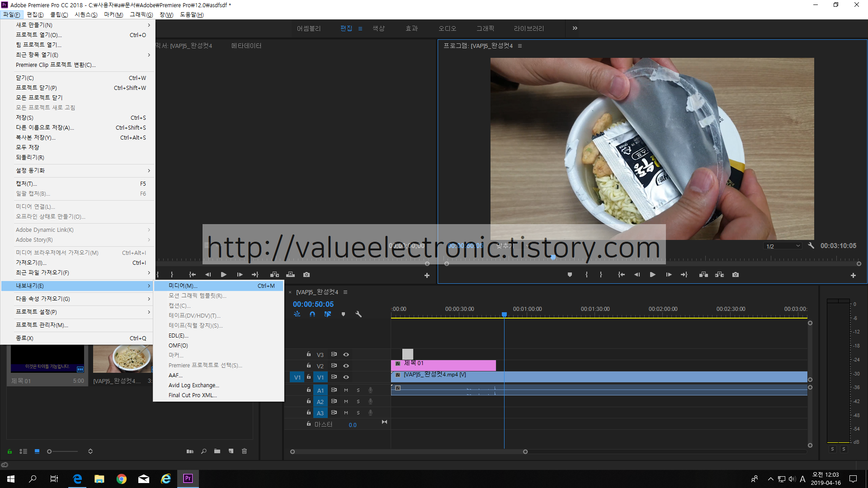Screen dimensions: 868x488
Task: Choose Final Cut Pro XML... export option
Action: (193, 395)
